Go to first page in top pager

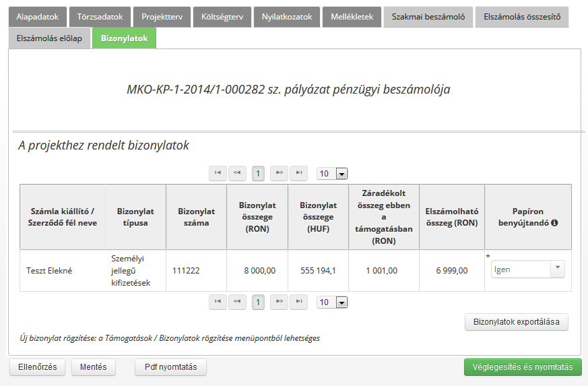(218, 173)
